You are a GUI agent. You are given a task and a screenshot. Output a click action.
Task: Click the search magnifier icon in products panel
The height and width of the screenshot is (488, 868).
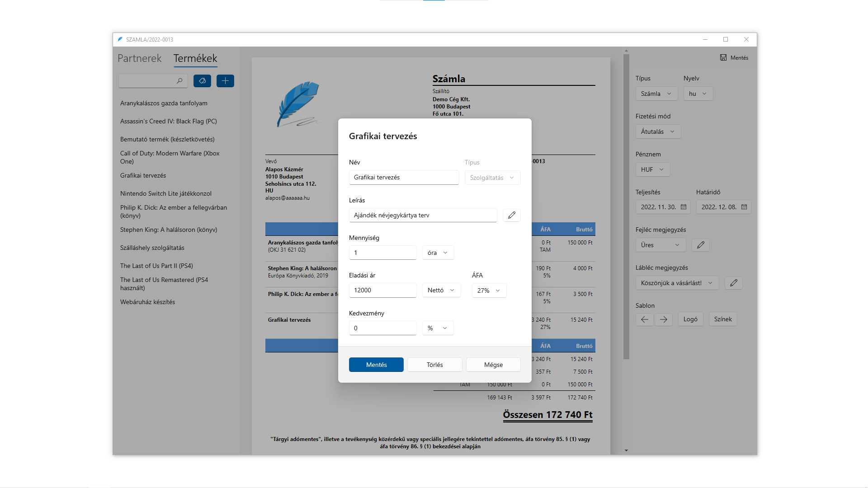[x=179, y=81]
